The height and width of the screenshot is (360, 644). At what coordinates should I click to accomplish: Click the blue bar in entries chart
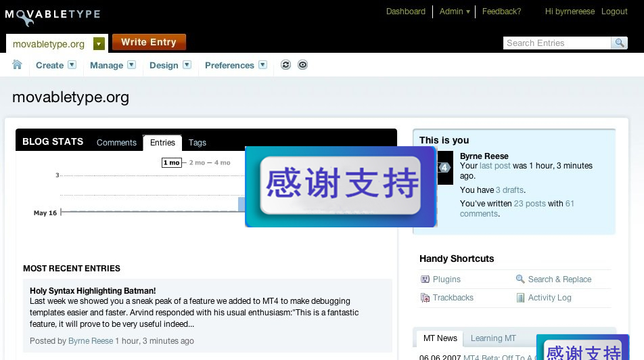pos(241,204)
